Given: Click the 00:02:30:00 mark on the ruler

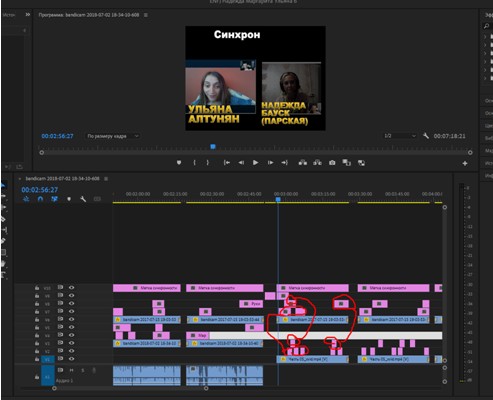Looking at the screenshot, I should [212, 194].
